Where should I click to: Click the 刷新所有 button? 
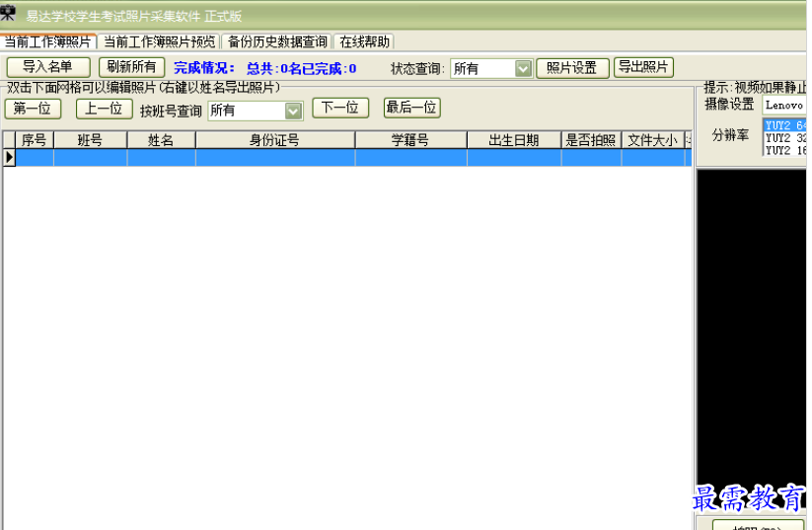(131, 67)
